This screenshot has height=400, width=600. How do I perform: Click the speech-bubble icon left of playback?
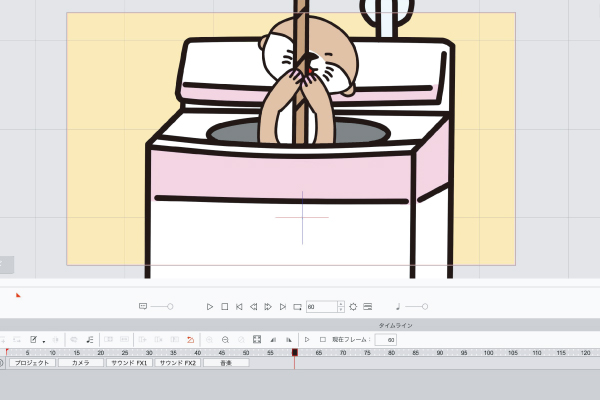(x=143, y=306)
